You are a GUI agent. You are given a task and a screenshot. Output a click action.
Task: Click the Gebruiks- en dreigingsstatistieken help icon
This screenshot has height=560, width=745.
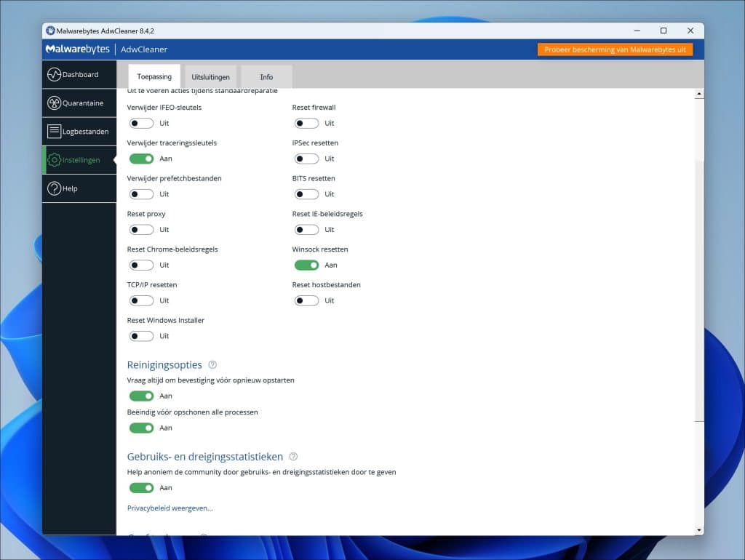click(294, 457)
